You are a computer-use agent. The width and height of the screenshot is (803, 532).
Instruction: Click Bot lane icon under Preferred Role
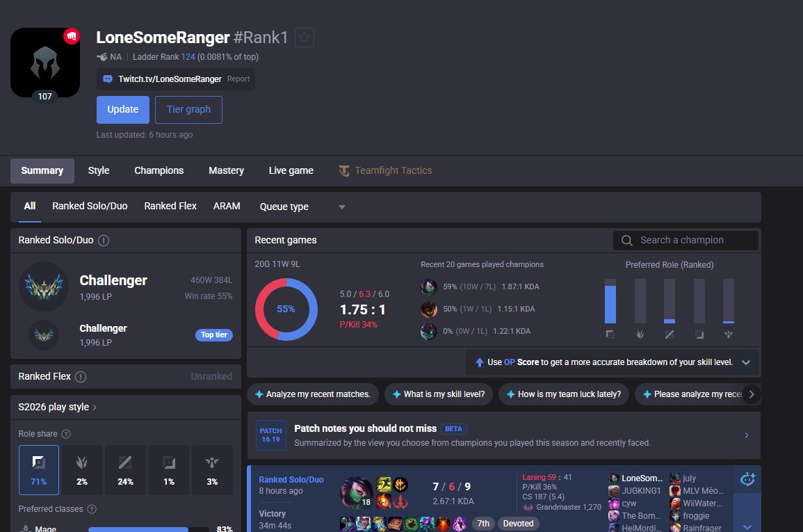699,334
